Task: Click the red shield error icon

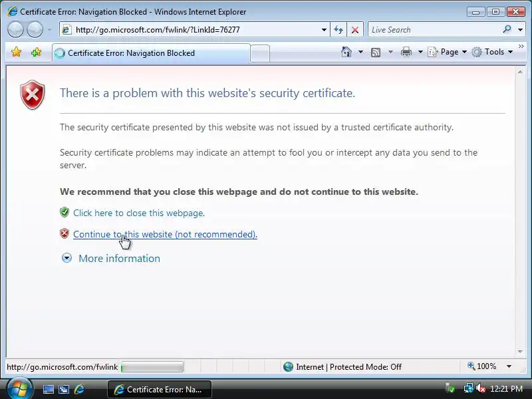Action: click(x=32, y=94)
